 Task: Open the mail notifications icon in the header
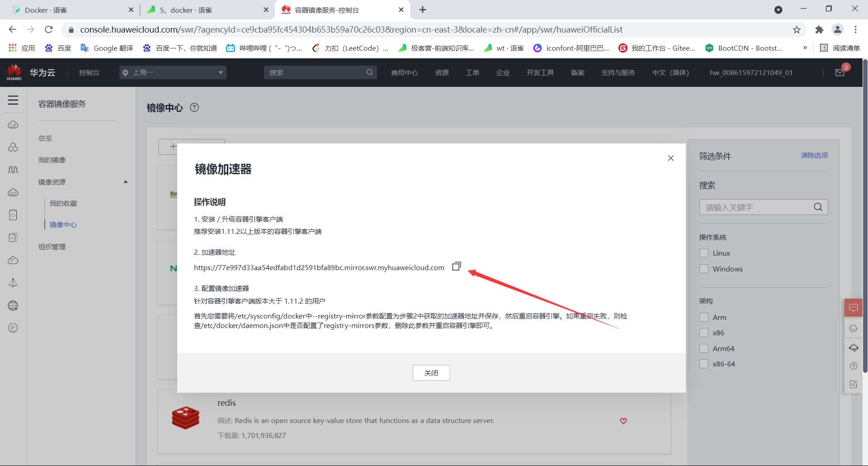[x=840, y=72]
